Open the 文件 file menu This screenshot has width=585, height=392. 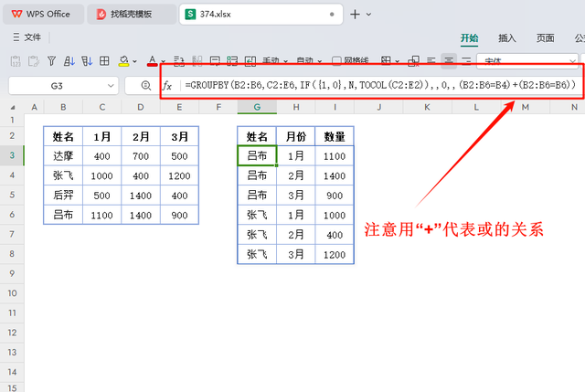33,37
